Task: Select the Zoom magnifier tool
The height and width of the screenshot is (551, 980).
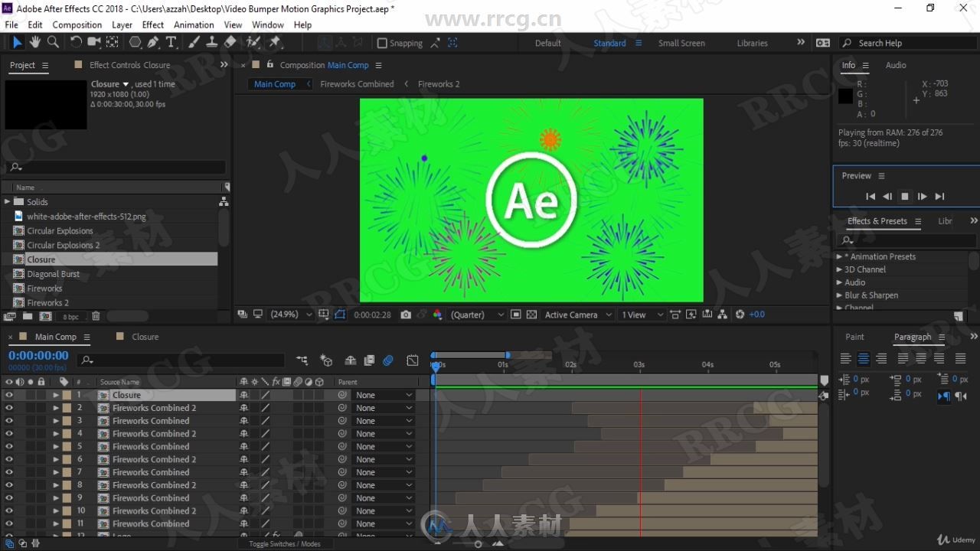Action: click(53, 42)
